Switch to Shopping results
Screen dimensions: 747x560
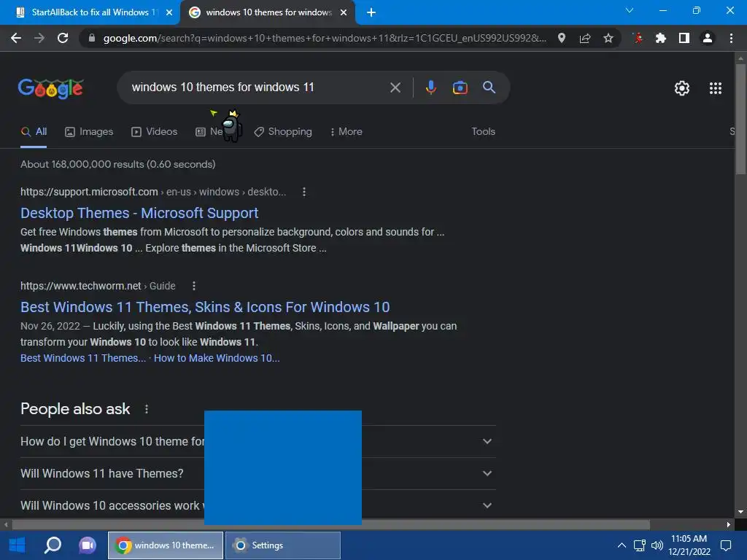tap(283, 132)
